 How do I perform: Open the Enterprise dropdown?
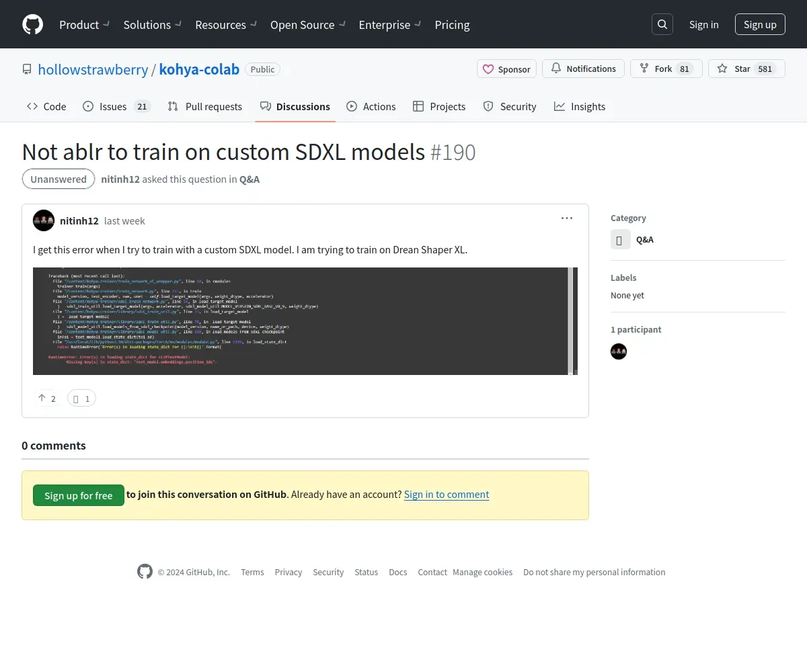[390, 24]
